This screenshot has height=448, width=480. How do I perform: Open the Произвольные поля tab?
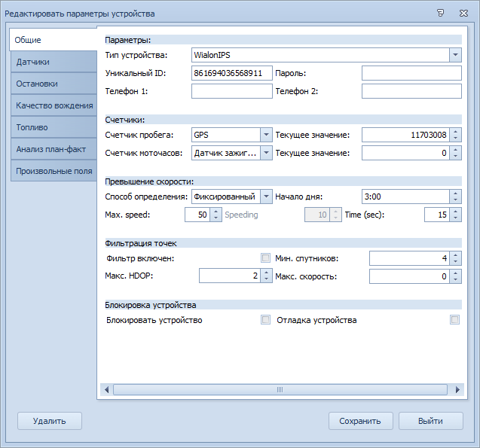point(54,171)
